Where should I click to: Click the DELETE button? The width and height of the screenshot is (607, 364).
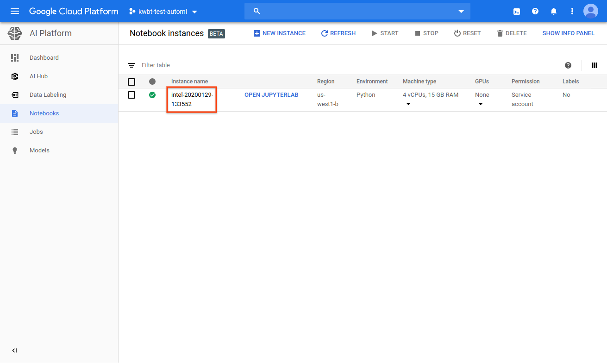(x=512, y=33)
